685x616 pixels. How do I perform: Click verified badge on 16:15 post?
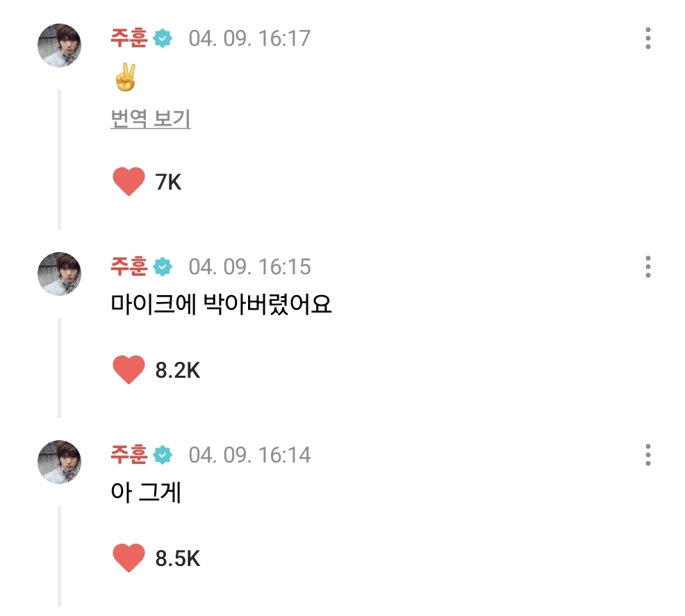[x=163, y=267]
